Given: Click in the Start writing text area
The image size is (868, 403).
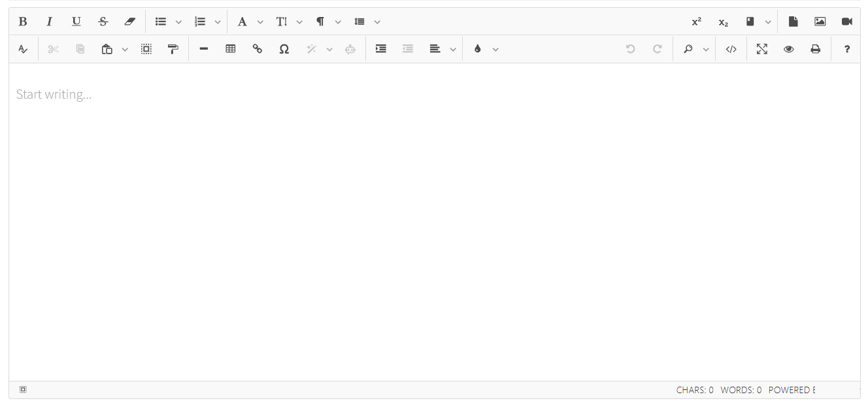Looking at the screenshot, I should pyautogui.click(x=431, y=216).
